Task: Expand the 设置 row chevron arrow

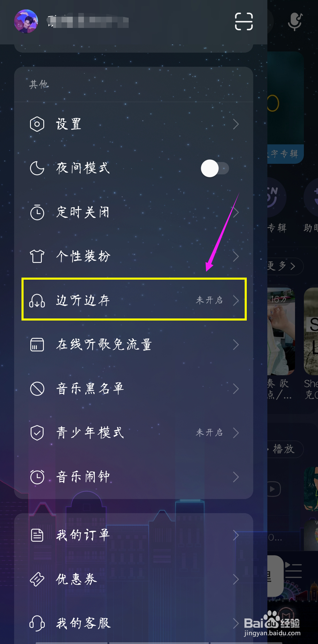Action: point(236,124)
